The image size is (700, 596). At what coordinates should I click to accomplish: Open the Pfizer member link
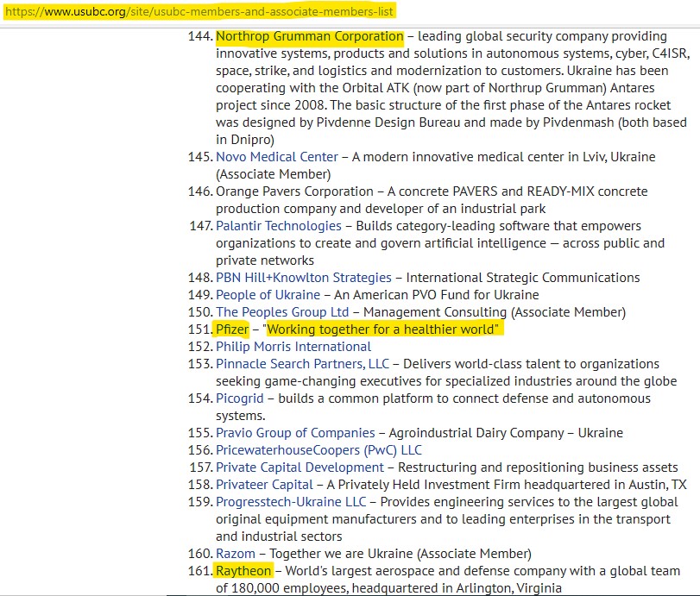pos(232,329)
